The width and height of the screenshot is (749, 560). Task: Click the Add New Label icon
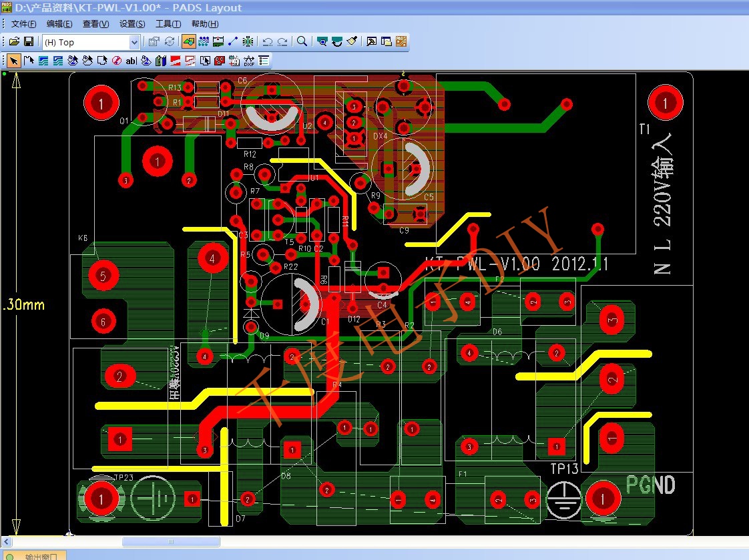[234, 61]
